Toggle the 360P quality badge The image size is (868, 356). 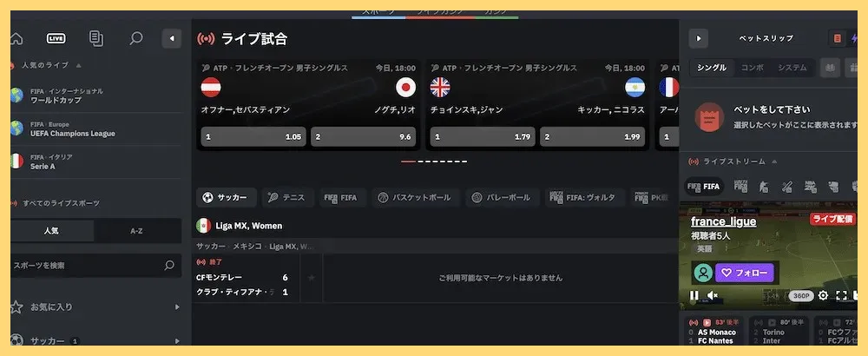tap(801, 296)
